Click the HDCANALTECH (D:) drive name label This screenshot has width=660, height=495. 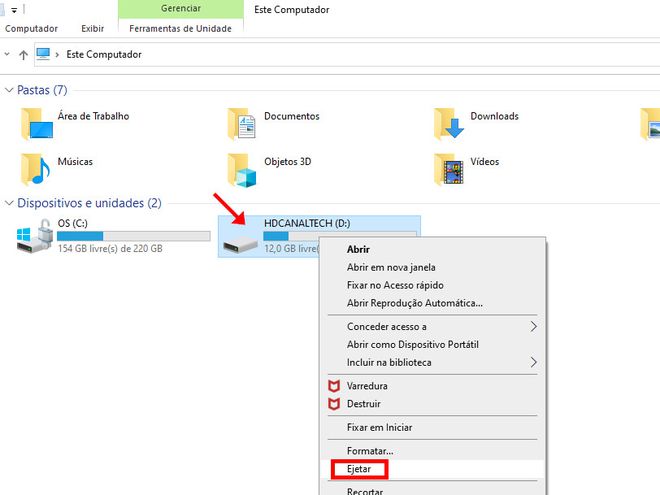[307, 224]
